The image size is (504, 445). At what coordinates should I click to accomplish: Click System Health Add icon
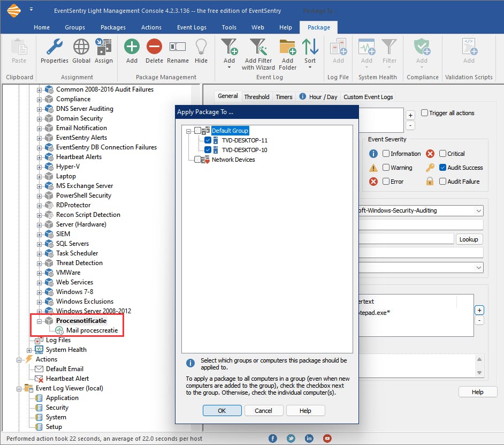tap(366, 47)
